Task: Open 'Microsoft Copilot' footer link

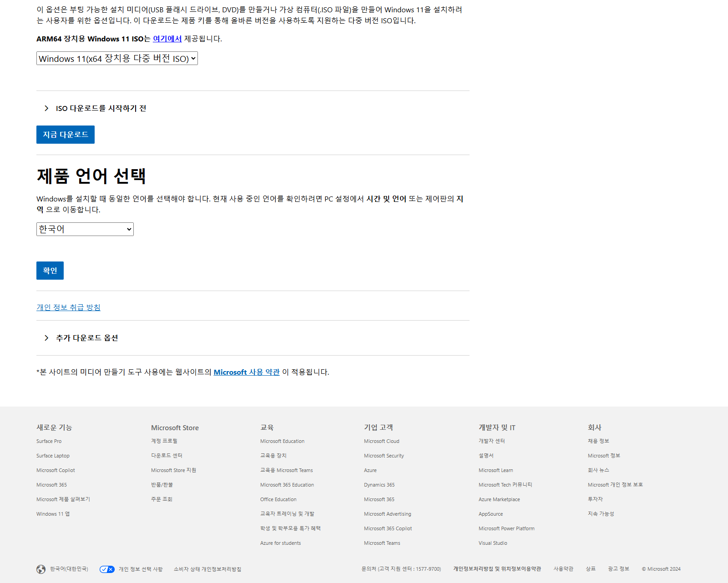Action: (x=56, y=470)
